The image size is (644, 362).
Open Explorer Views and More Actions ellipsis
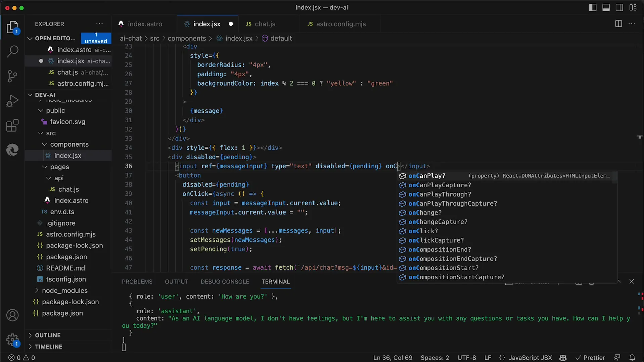[99, 24]
